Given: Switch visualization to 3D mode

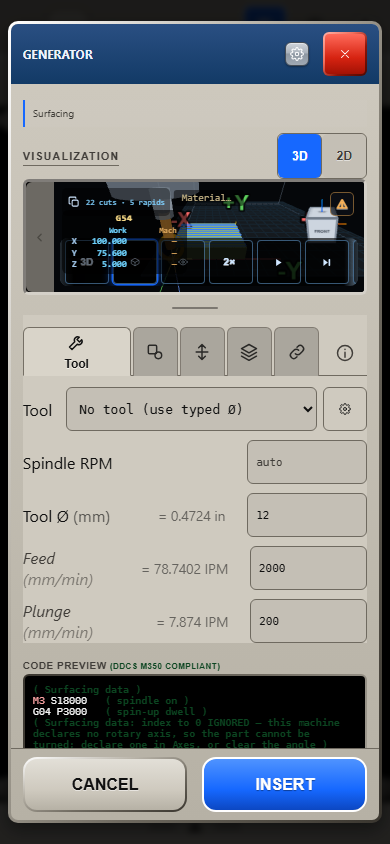Looking at the screenshot, I should (300, 156).
